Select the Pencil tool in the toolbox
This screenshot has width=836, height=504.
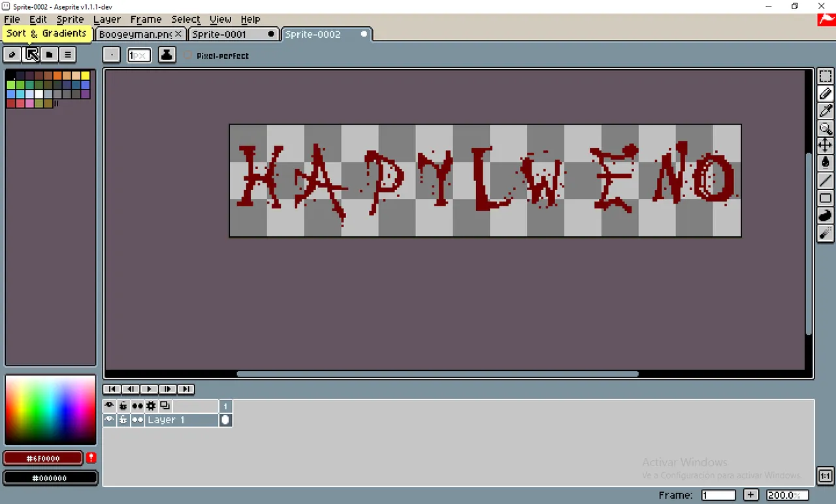[826, 94]
